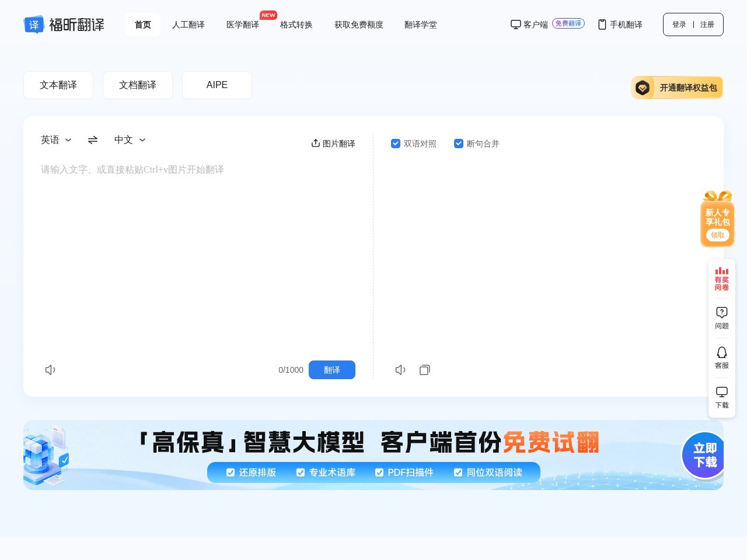747x560 pixels.
Task: Click 登录 link
Action: [679, 24]
